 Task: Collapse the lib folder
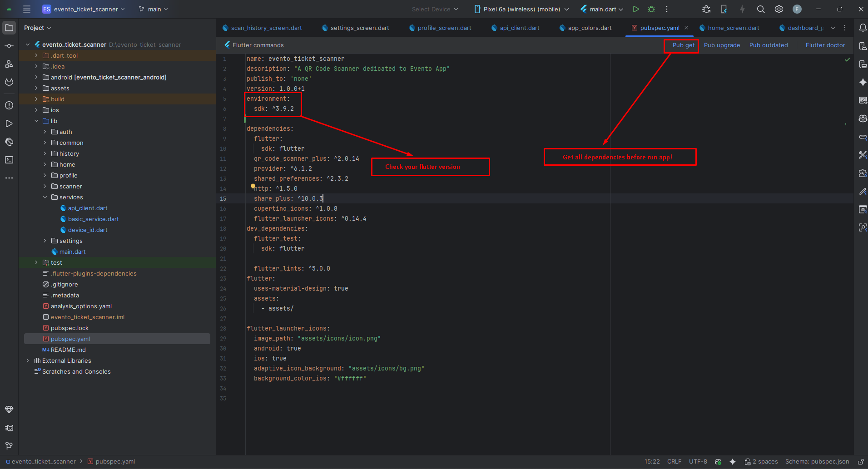point(36,121)
